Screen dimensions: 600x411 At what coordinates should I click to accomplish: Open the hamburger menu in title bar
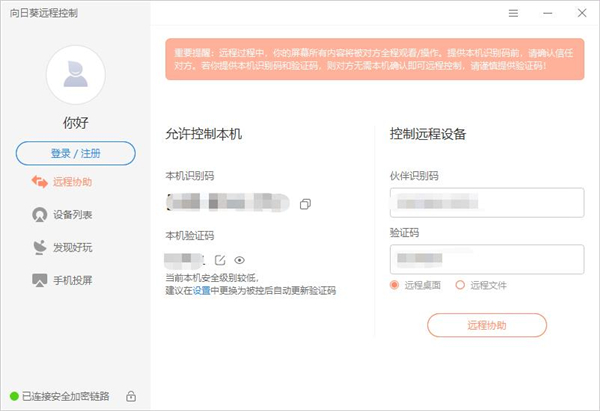(513, 13)
